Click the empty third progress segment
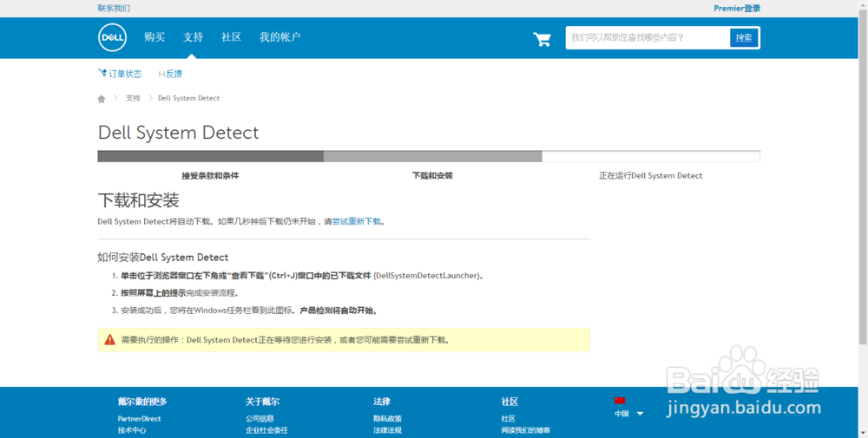Image resolution: width=868 pixels, height=438 pixels. (651, 156)
